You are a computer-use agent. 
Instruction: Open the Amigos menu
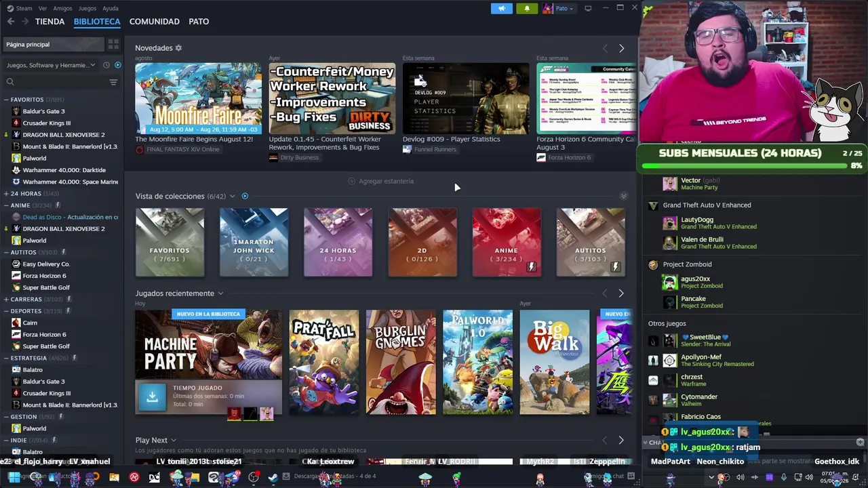pos(62,8)
